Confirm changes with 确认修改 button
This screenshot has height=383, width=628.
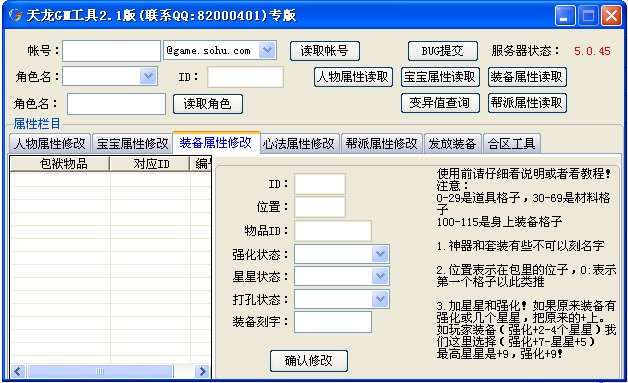pos(308,361)
